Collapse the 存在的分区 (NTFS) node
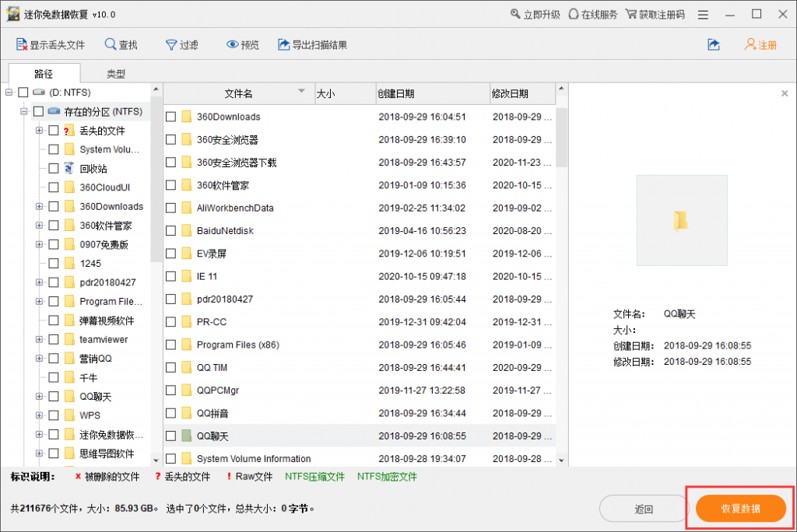The height and width of the screenshot is (532, 797). tap(24, 111)
